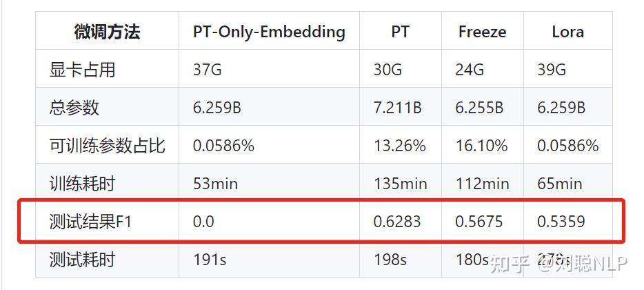Click the PT-Only-Embedding column header
This screenshot has width=644, height=290.
click(269, 32)
